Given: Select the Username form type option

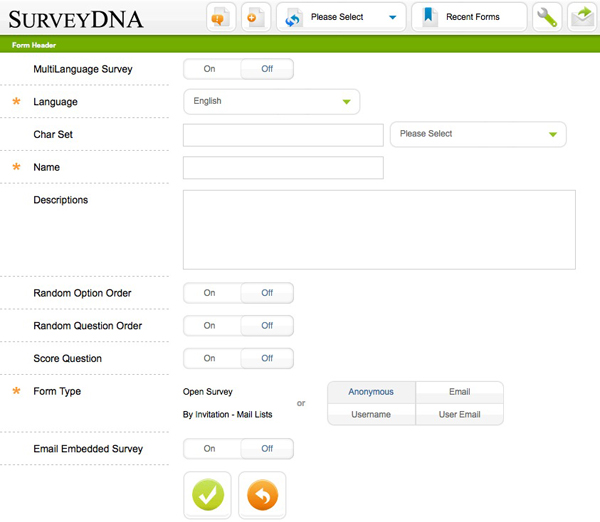Looking at the screenshot, I should pyautogui.click(x=371, y=414).
